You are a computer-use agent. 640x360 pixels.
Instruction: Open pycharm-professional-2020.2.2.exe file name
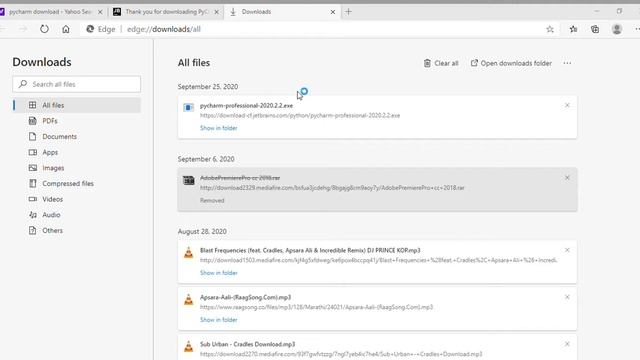[x=246, y=105]
